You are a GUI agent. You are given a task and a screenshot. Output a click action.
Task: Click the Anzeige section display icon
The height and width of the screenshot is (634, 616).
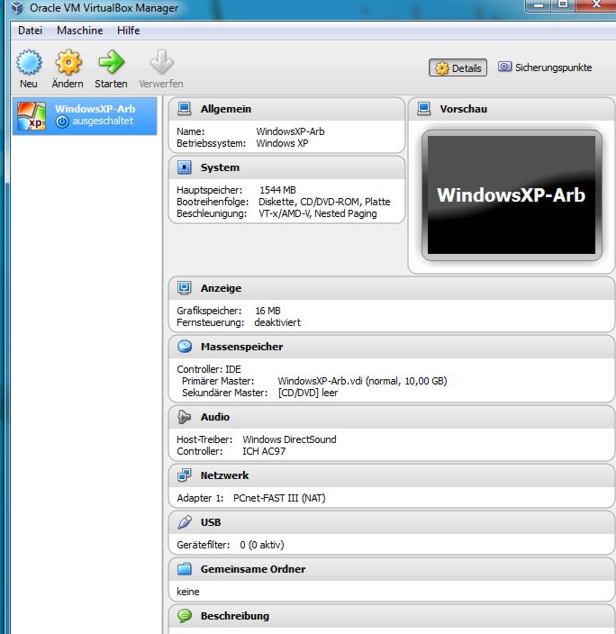(x=184, y=288)
